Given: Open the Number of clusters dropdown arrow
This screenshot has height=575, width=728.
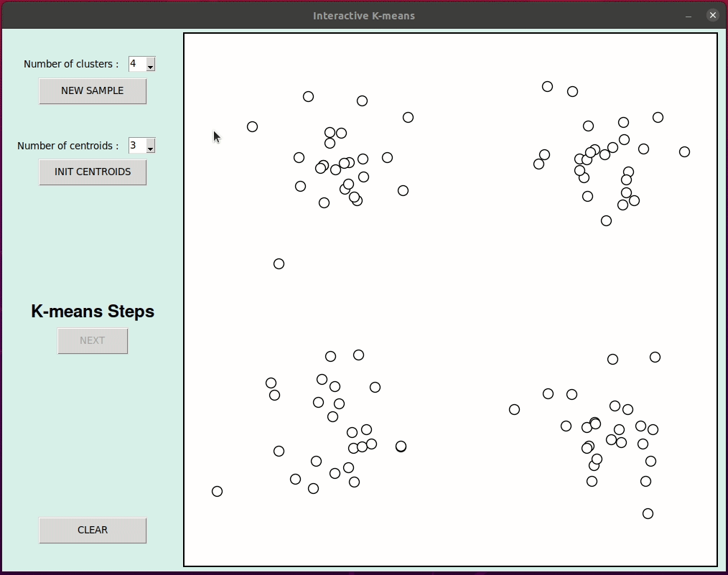Looking at the screenshot, I should [151, 64].
